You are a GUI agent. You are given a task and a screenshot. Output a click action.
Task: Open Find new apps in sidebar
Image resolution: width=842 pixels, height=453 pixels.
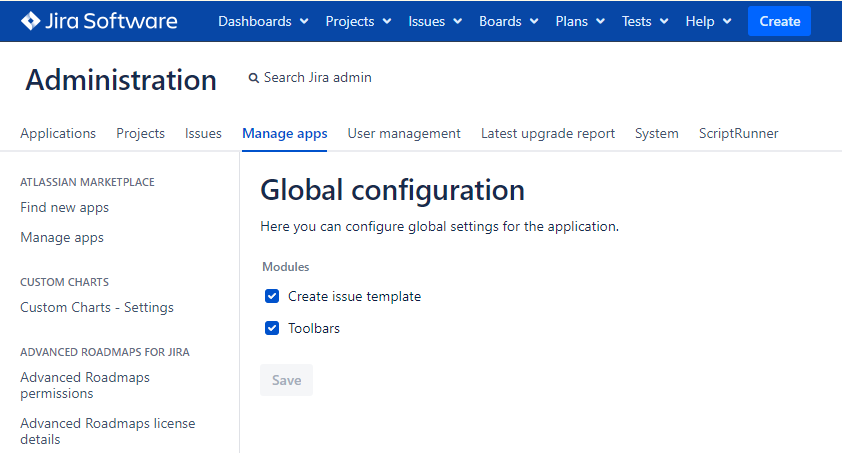65,208
